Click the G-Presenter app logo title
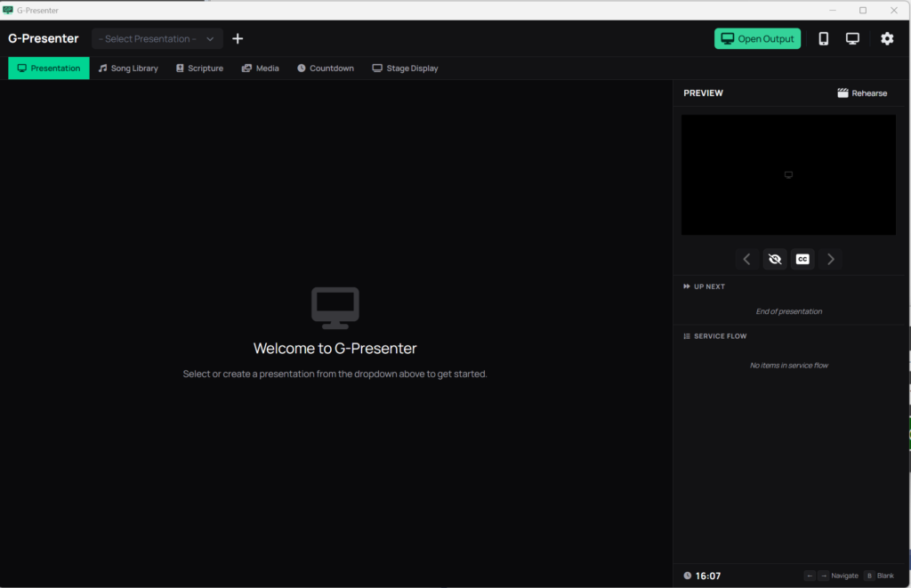 [x=44, y=39]
